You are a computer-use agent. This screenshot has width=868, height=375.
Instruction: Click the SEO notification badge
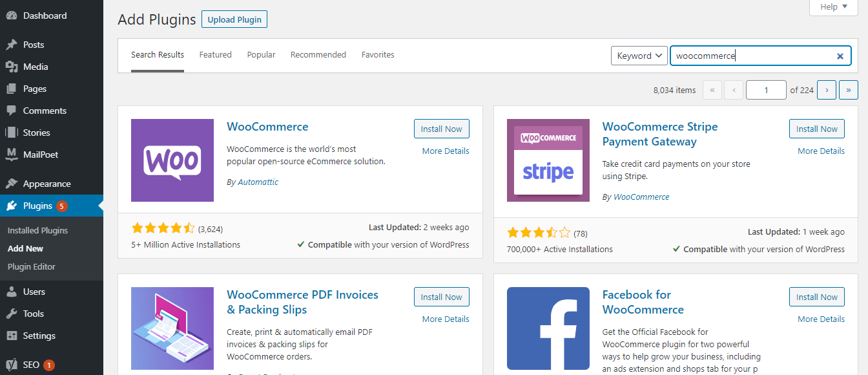[49, 365]
